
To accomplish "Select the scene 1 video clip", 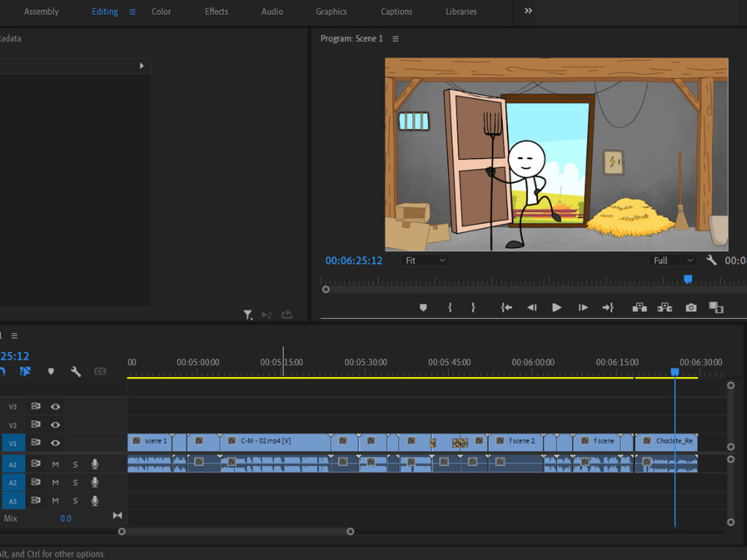I will point(150,442).
